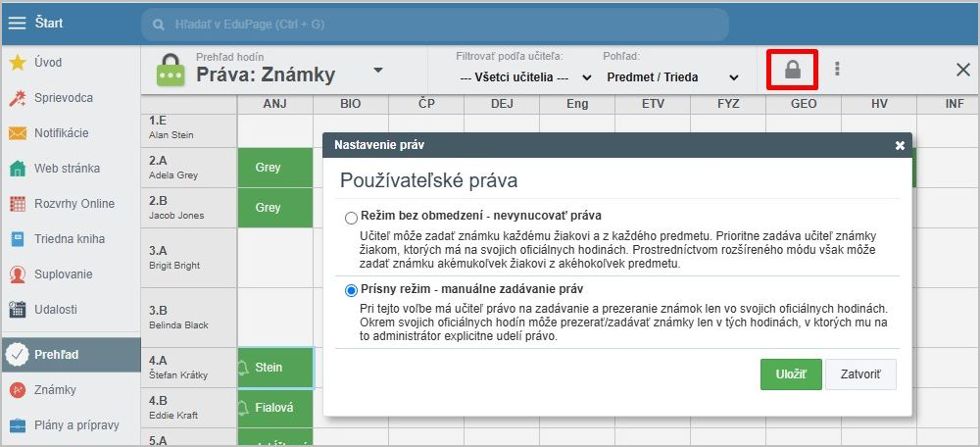Click the Zatvoriť button
The width and height of the screenshot is (980, 447).
pyautogui.click(x=860, y=374)
